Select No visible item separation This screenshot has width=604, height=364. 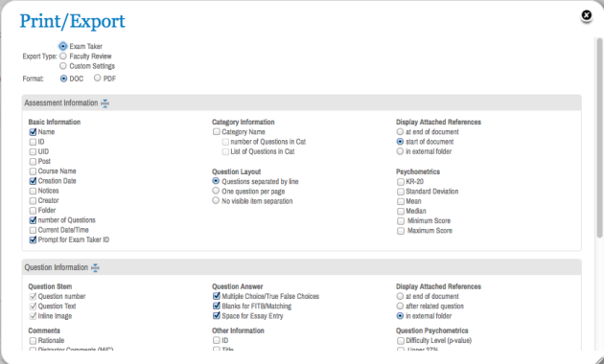tap(216, 200)
